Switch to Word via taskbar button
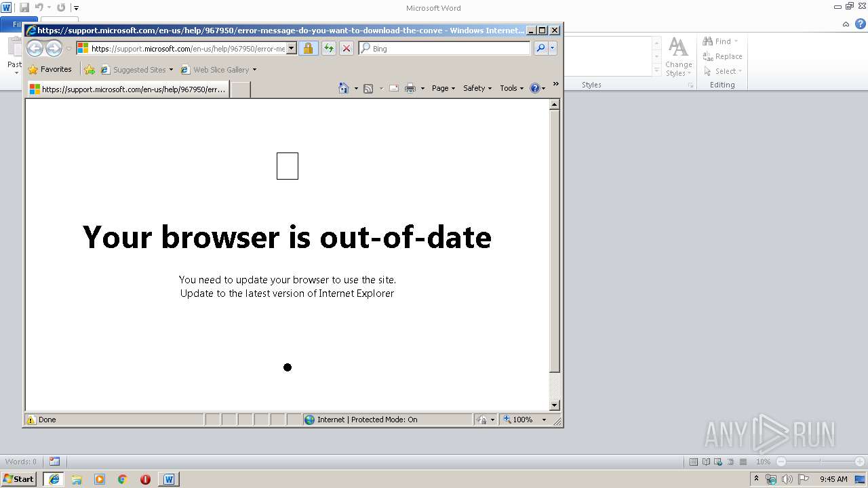Viewport: 868px width, 488px height. (x=169, y=479)
